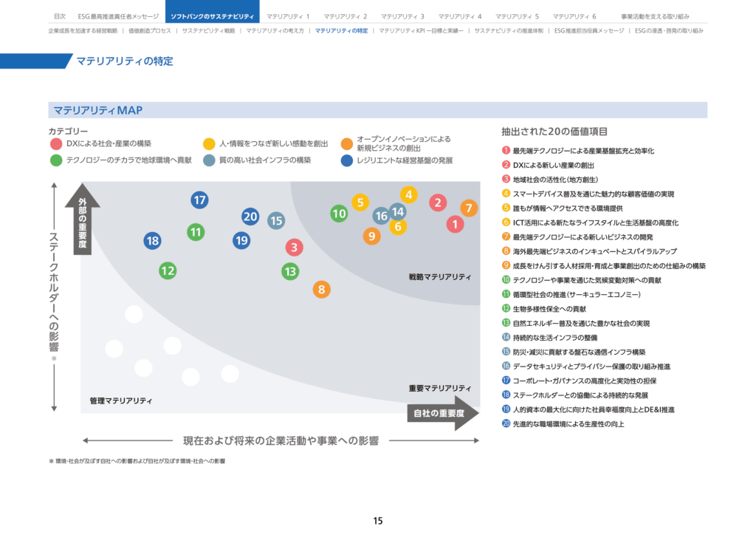Click the green テクノロジーのチカラで地球環境へ貢献 legend swatch
Viewport: 756px width, 535px height.
[x=56, y=160]
